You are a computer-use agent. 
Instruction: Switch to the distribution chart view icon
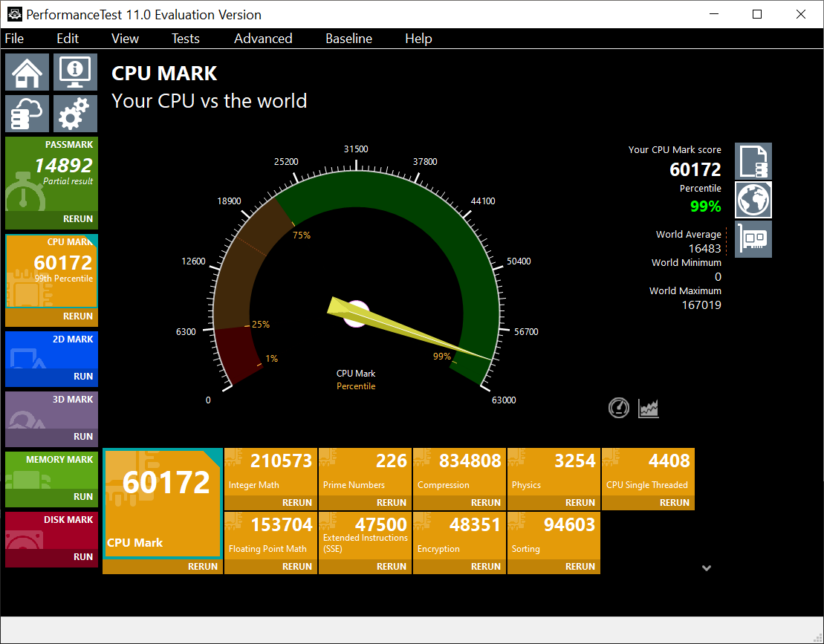649,408
